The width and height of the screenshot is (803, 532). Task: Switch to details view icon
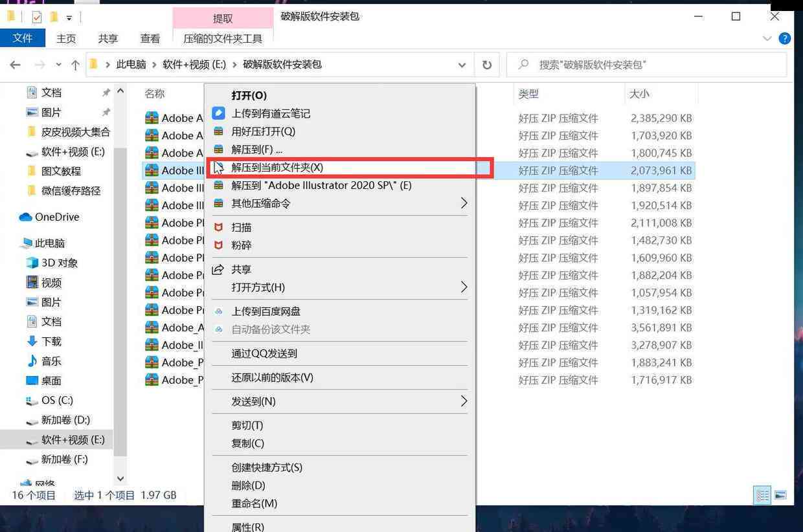(x=763, y=495)
